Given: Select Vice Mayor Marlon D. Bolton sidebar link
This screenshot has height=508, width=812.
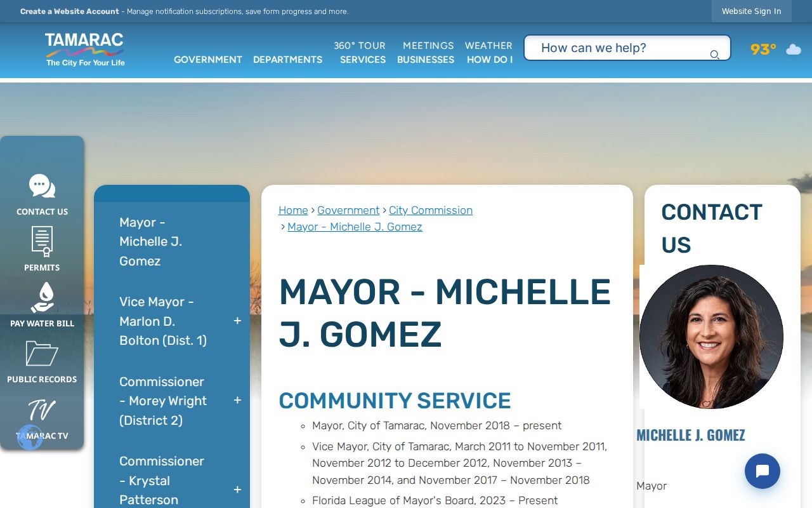Looking at the screenshot, I should (x=163, y=321).
